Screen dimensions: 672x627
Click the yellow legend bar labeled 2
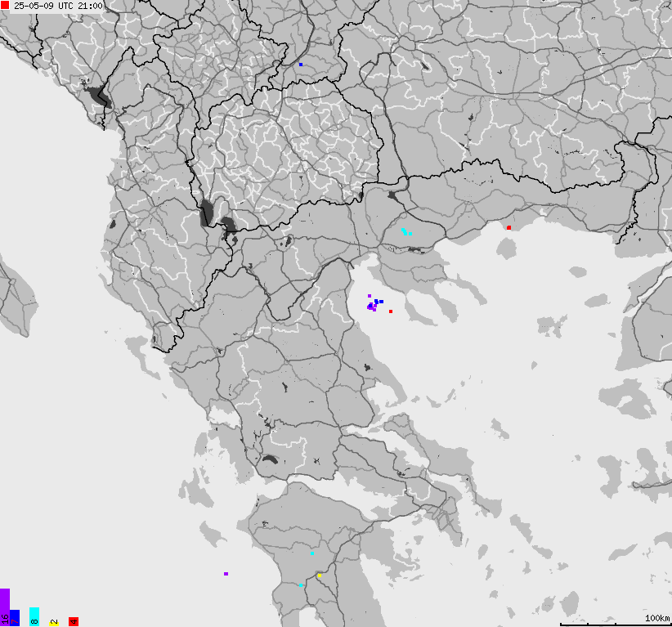(54, 622)
